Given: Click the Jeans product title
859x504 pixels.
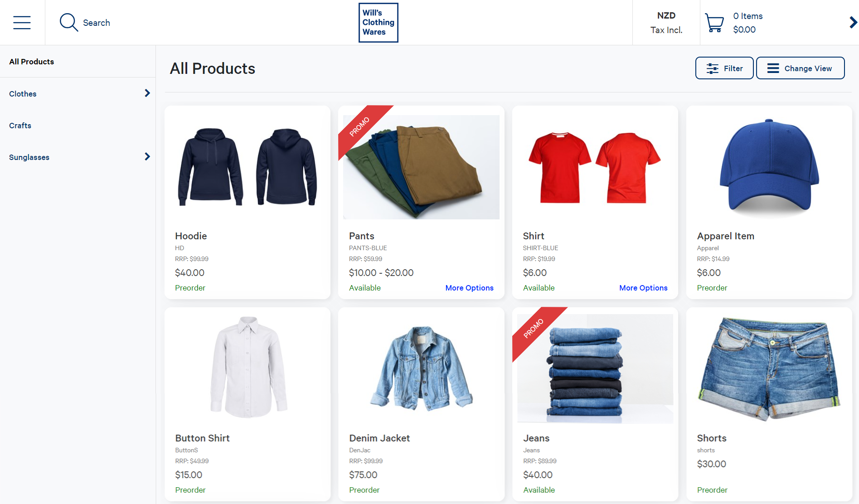Looking at the screenshot, I should 536,438.
